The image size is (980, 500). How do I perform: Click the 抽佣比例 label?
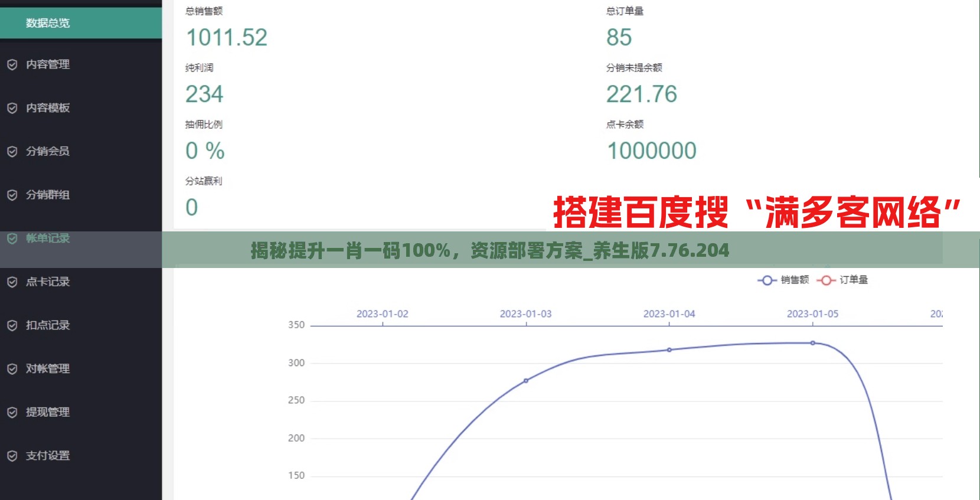pos(204,125)
